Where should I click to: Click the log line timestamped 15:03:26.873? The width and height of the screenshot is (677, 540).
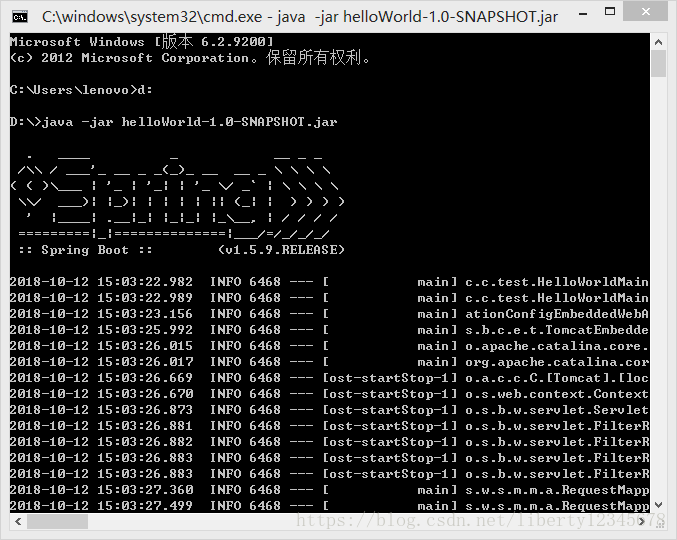pos(329,410)
